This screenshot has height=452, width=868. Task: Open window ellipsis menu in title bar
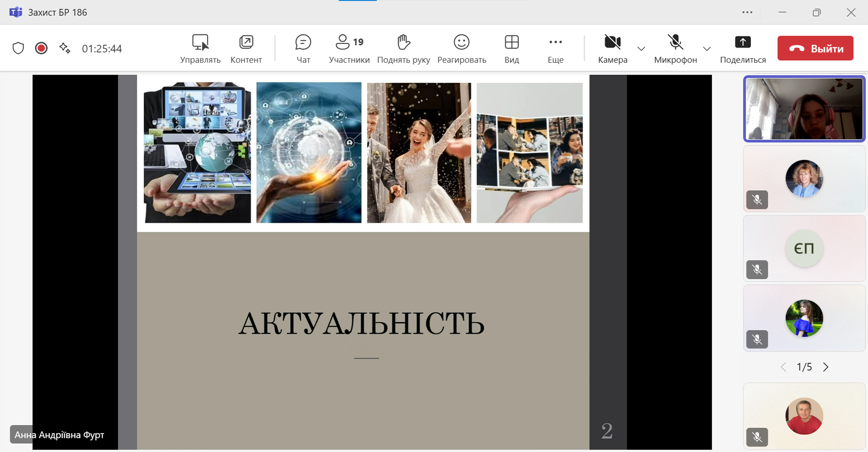point(747,12)
